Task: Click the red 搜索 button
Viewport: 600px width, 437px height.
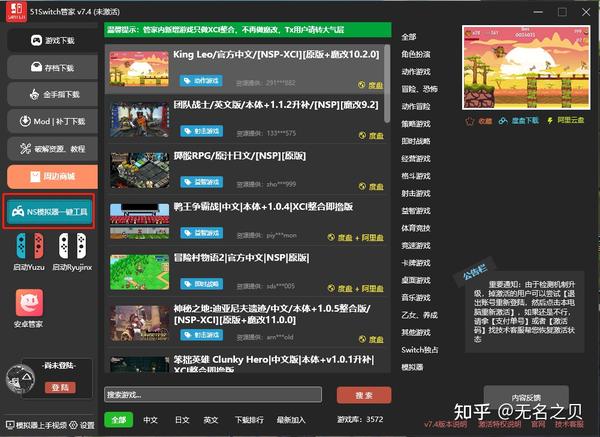Action: pyautogui.click(x=364, y=395)
